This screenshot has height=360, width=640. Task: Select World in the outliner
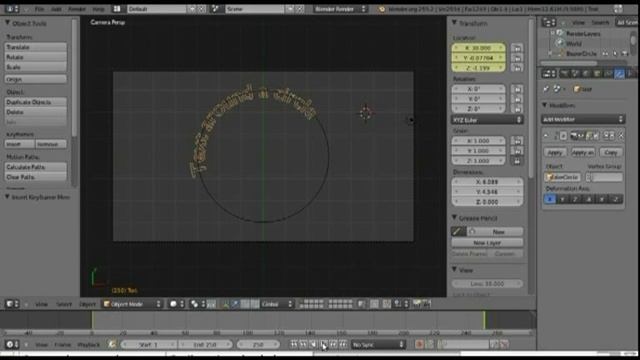tap(573, 44)
